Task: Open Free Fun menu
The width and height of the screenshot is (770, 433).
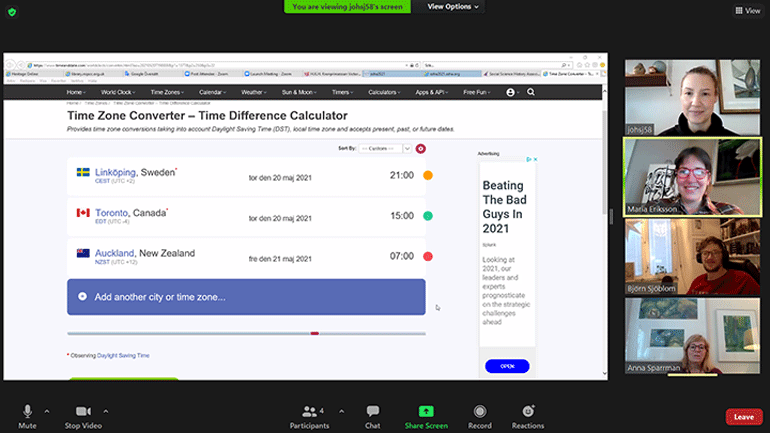Action: (476, 92)
